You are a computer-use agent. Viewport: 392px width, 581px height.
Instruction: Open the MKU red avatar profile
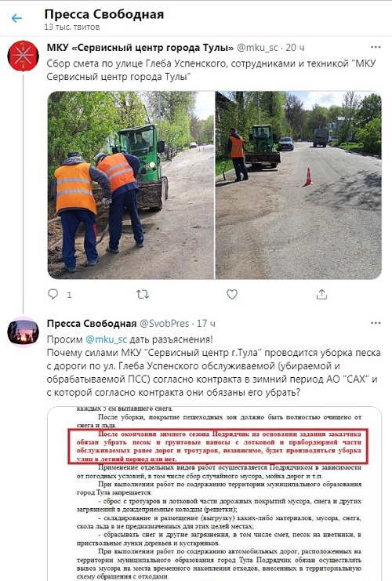[x=24, y=56]
